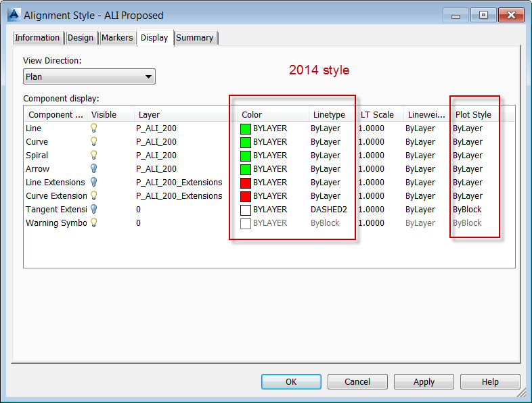Click green color swatch for Line component
Screen dimensions: 532x403
(x=246, y=128)
